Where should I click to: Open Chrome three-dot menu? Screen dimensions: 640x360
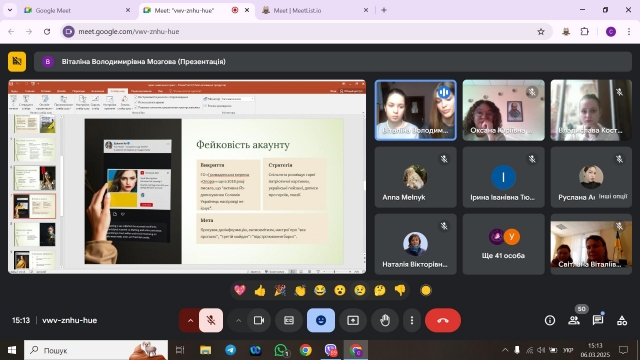(629, 31)
